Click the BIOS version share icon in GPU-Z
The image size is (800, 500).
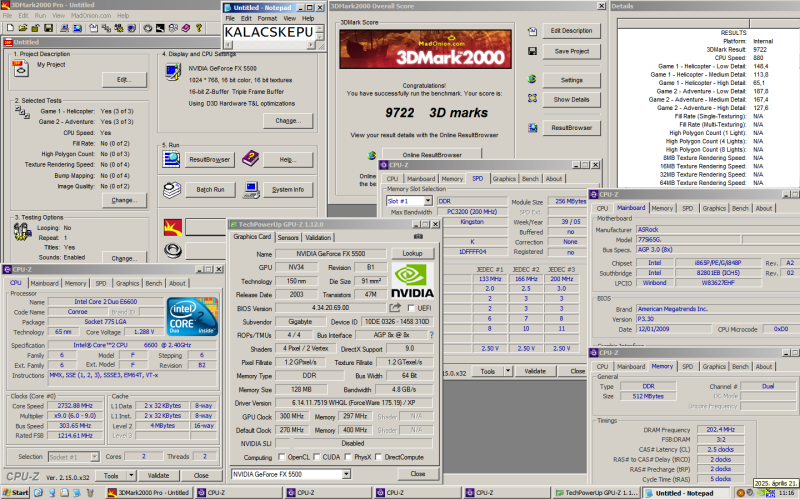[x=395, y=308]
